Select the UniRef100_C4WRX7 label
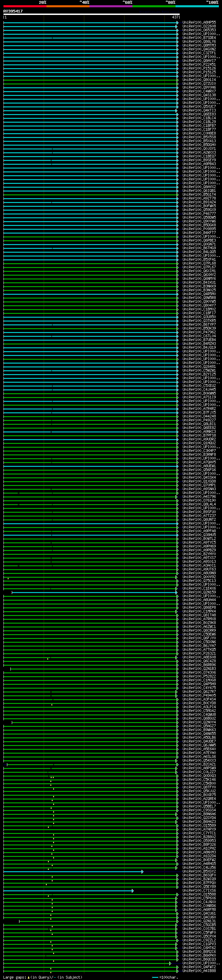The height and width of the screenshot is (980, 222). [199, 91]
